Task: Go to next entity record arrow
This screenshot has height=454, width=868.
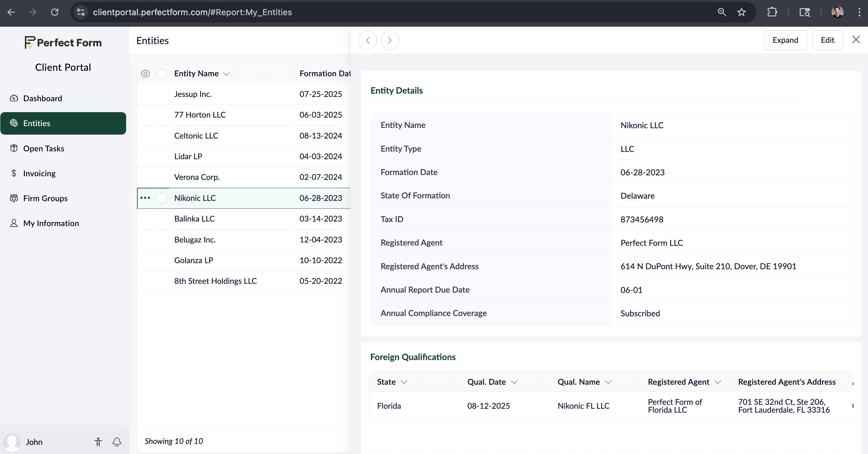Action: point(390,40)
